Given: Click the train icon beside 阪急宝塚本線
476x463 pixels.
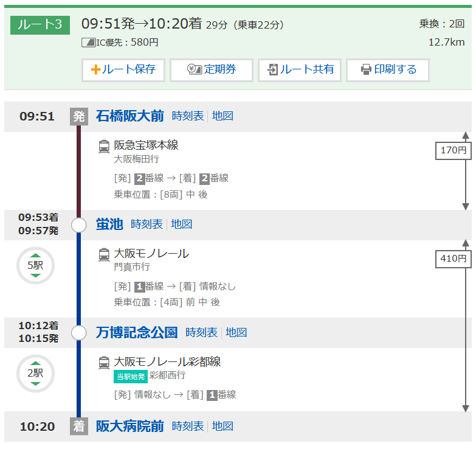Looking at the screenshot, I should click(104, 146).
